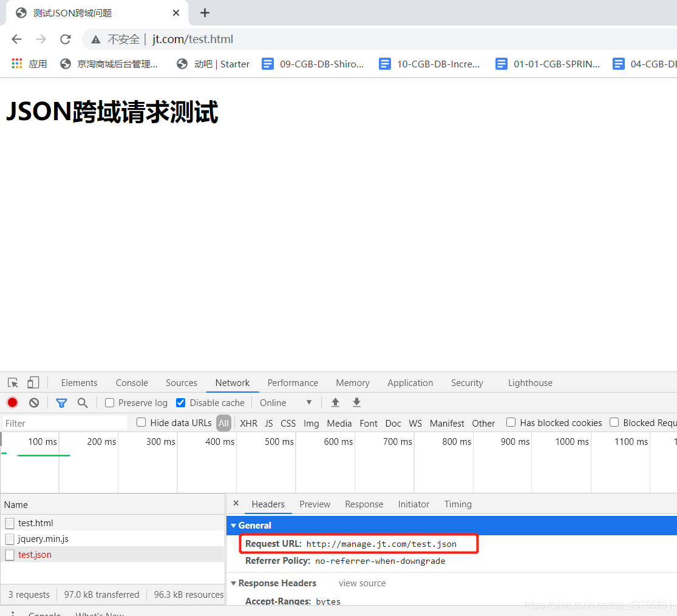Viewport: 677px width, 616px height.
Task: Click the view source link
Action: 362,583
